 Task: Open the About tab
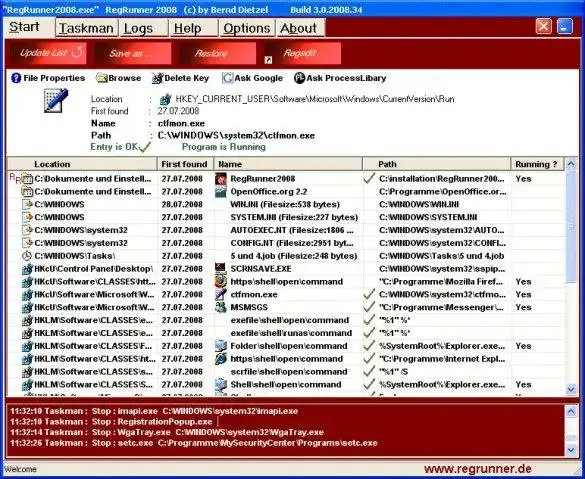(300, 28)
